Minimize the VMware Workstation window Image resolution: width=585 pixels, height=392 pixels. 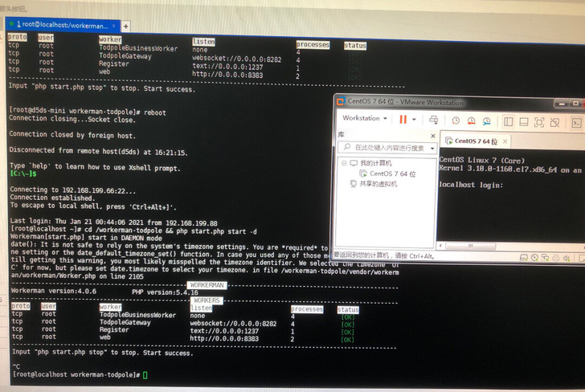coord(562,104)
